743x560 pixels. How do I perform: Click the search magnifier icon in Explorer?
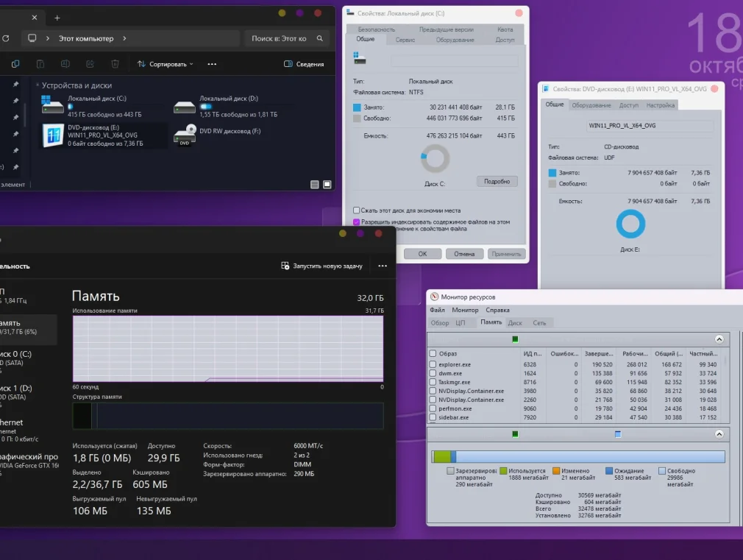coord(320,38)
